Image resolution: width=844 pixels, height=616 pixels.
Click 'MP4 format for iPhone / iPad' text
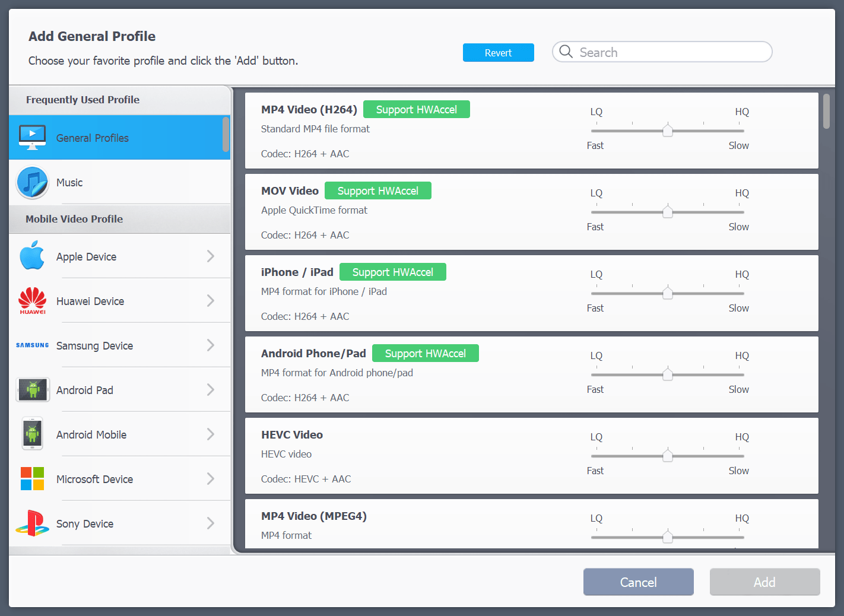point(324,291)
